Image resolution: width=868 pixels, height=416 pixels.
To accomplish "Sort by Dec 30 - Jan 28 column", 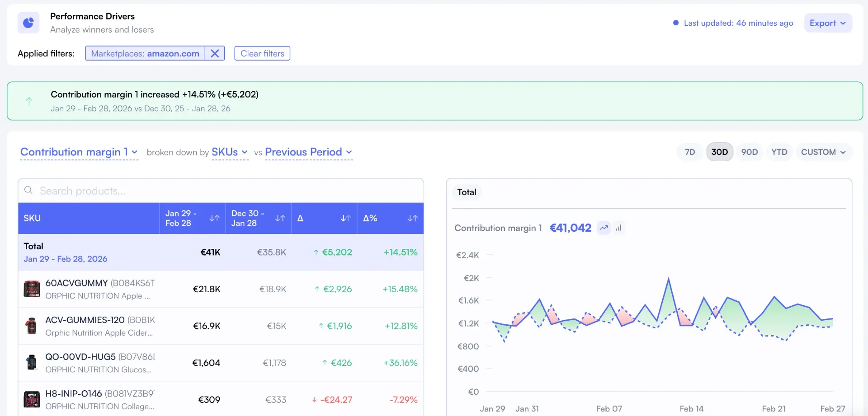I will click(280, 218).
